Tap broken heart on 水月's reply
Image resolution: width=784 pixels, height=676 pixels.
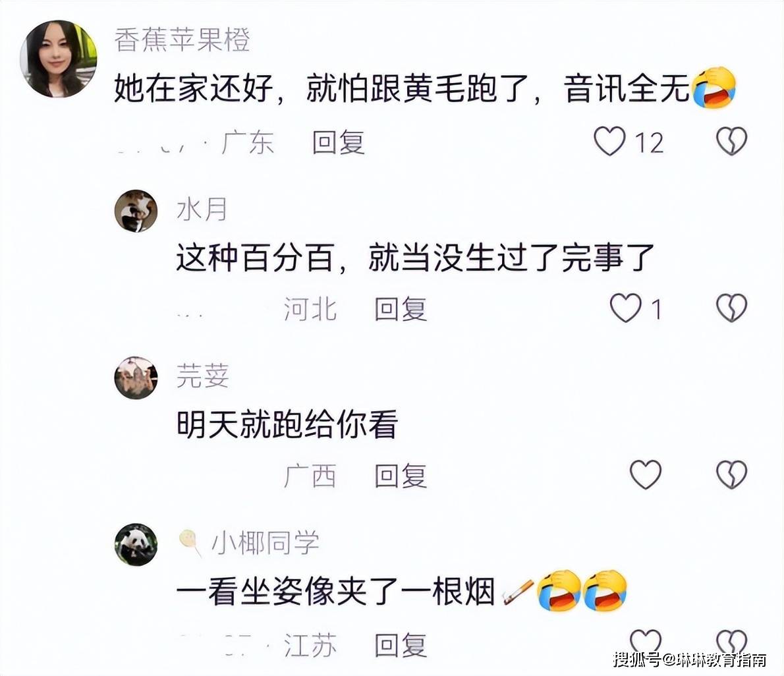pyautogui.click(x=731, y=308)
